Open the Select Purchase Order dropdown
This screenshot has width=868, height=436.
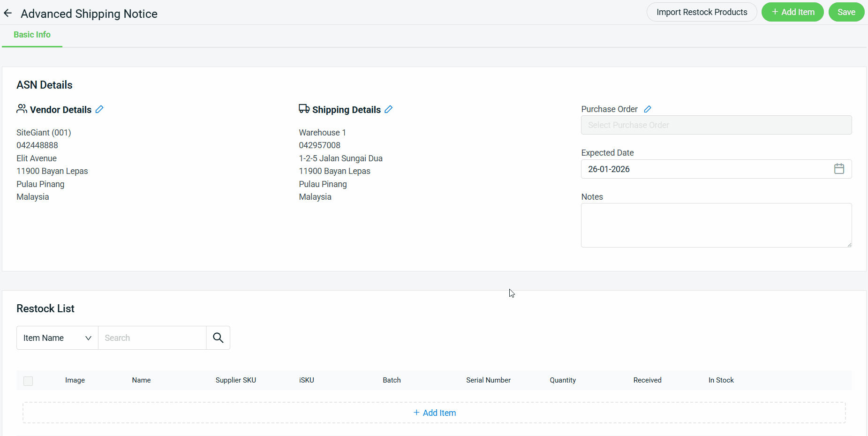(716, 125)
